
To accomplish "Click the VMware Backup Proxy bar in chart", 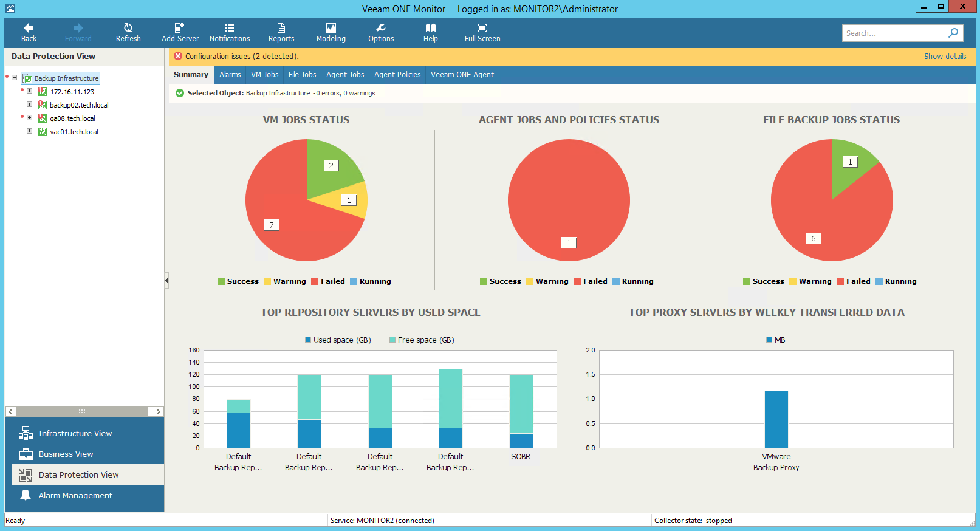I will click(x=776, y=419).
